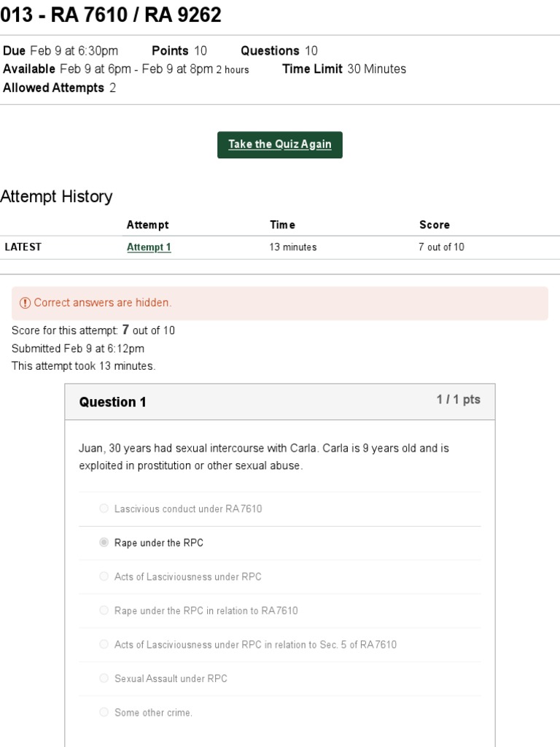Click the Question 1 header
The height and width of the screenshot is (747, 560).
click(113, 402)
